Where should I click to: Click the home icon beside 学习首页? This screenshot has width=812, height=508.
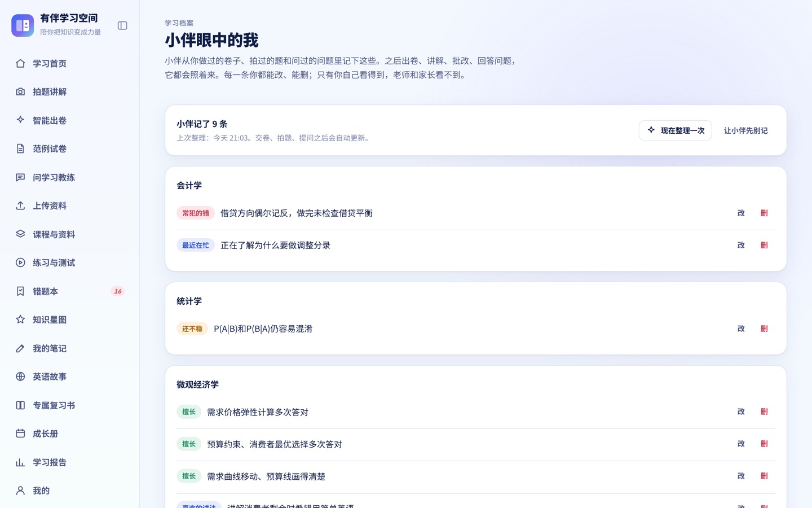(20, 63)
